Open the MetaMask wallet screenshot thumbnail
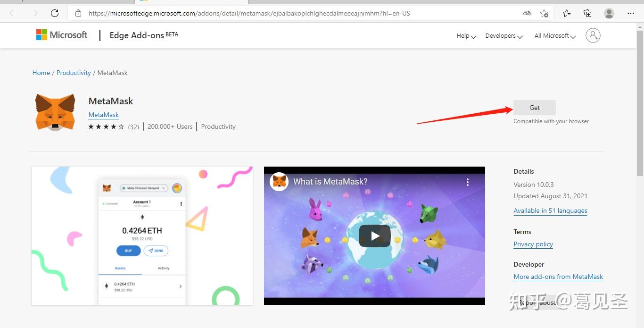Screen dimensions: 644x328 142,235
